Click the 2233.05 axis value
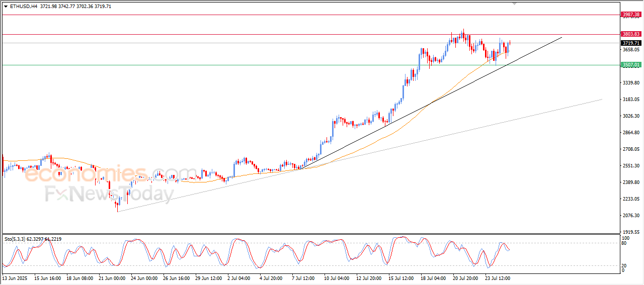The width and height of the screenshot is (644, 285). click(x=630, y=199)
